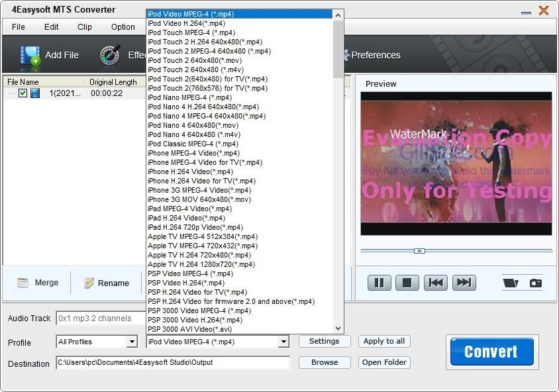The height and width of the screenshot is (392, 559).
Task: Choose iPad H.264 720p Video(*.mp4)
Action: 240,227
